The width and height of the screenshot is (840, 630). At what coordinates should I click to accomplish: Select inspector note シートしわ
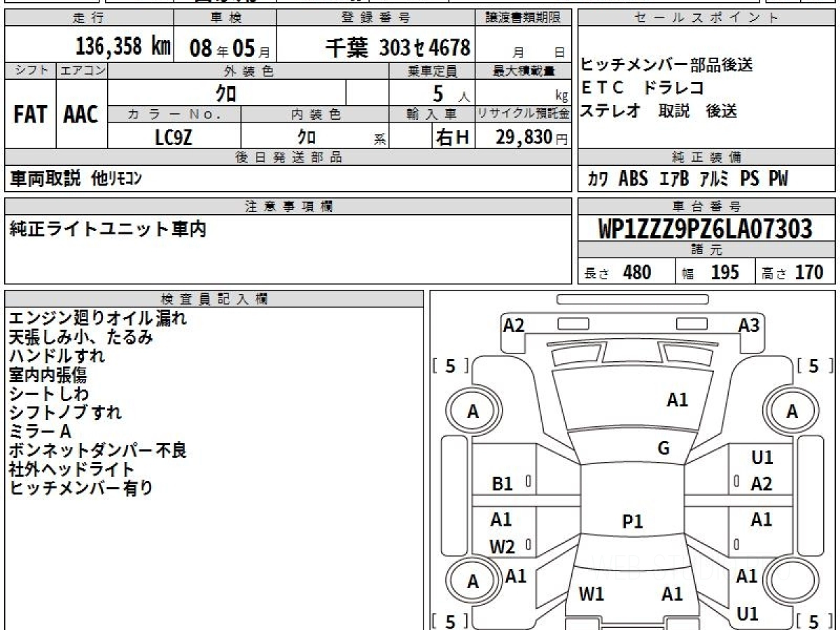click(49, 394)
